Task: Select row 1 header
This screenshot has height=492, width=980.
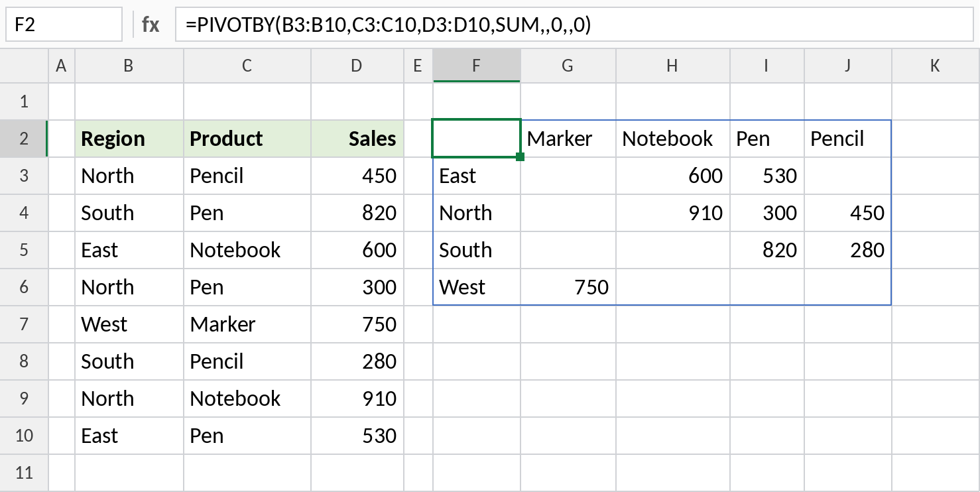Action: click(24, 101)
